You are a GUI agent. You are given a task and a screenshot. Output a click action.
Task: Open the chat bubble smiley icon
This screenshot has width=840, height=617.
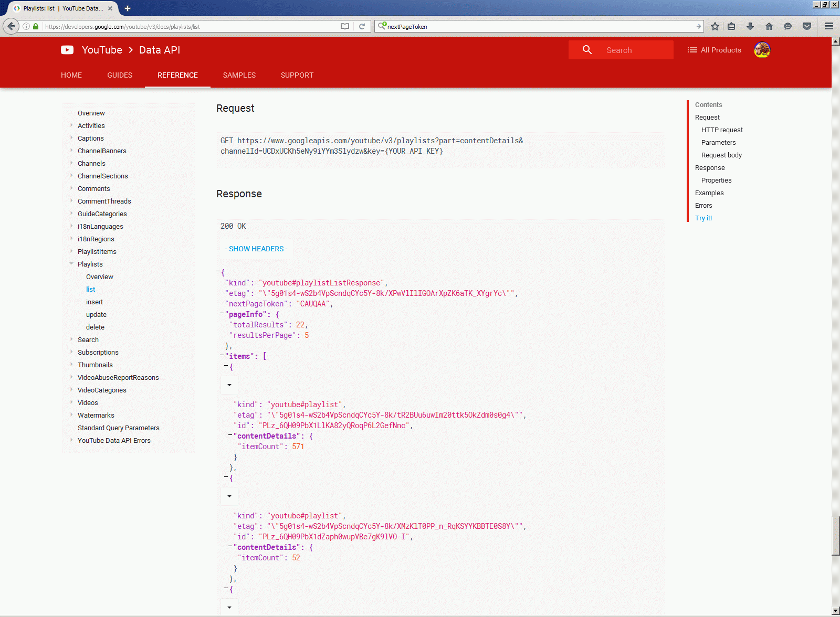pyautogui.click(x=787, y=26)
